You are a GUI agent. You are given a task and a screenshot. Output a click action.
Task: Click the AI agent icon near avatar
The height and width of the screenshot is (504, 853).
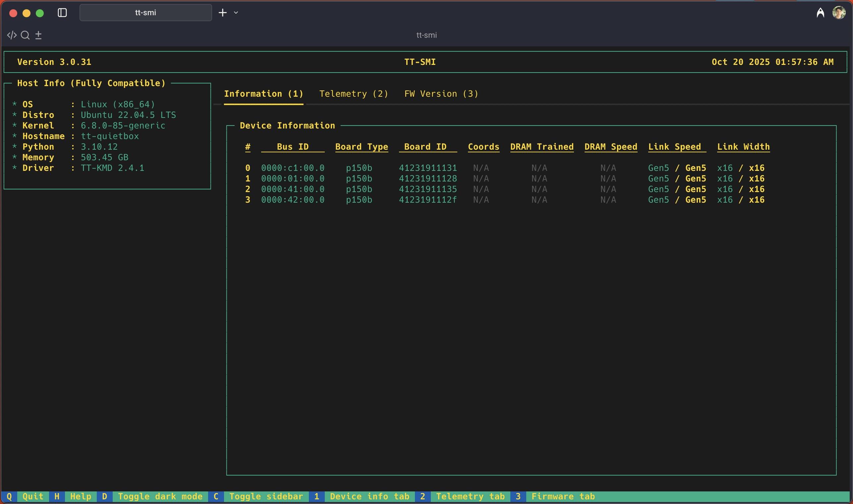pyautogui.click(x=820, y=13)
